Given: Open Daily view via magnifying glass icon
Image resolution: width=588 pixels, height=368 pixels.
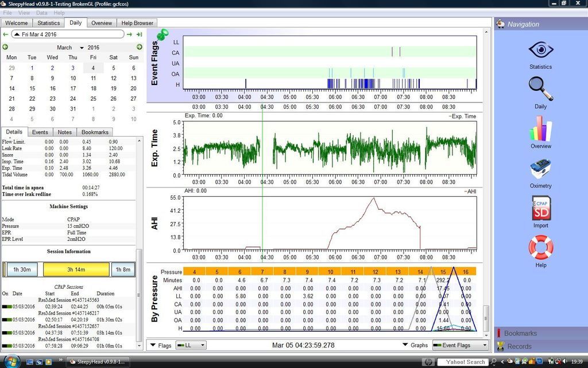Looking at the screenshot, I should coord(541,89).
